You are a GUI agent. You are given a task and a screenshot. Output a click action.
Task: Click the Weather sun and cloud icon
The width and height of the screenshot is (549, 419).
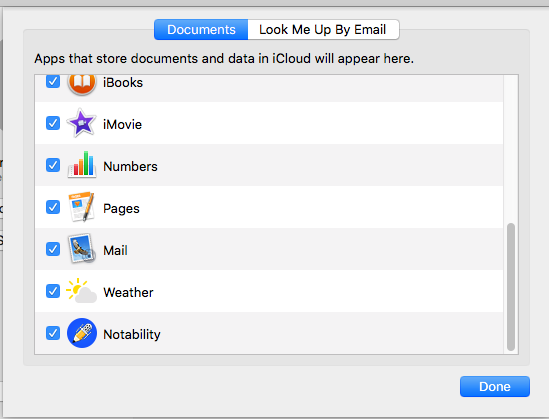(x=81, y=291)
